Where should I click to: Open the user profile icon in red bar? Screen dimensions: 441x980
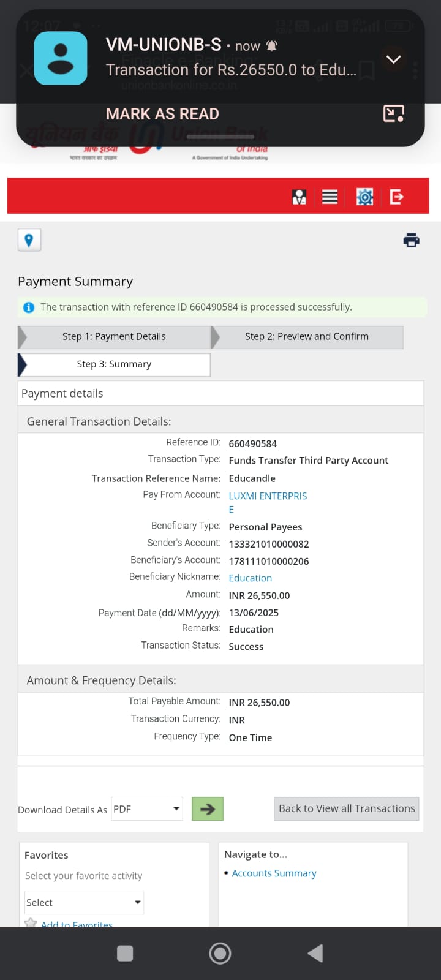(299, 197)
